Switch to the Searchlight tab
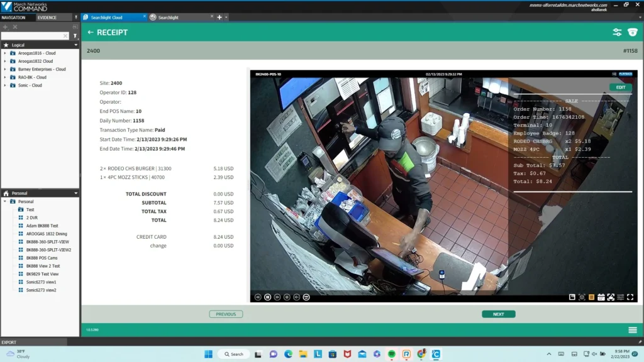The width and height of the screenshot is (644, 362). tap(168, 18)
